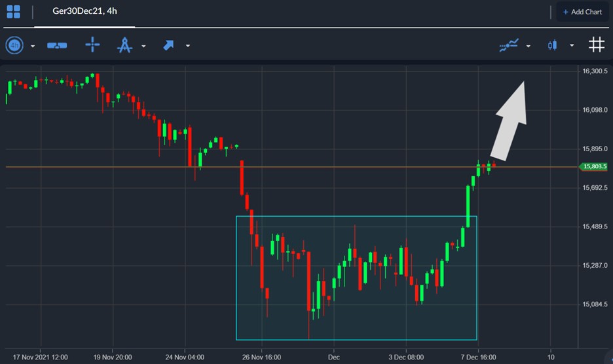The width and height of the screenshot is (613, 364).
Task: Expand the indicators dropdown arrow
Action: (x=528, y=46)
